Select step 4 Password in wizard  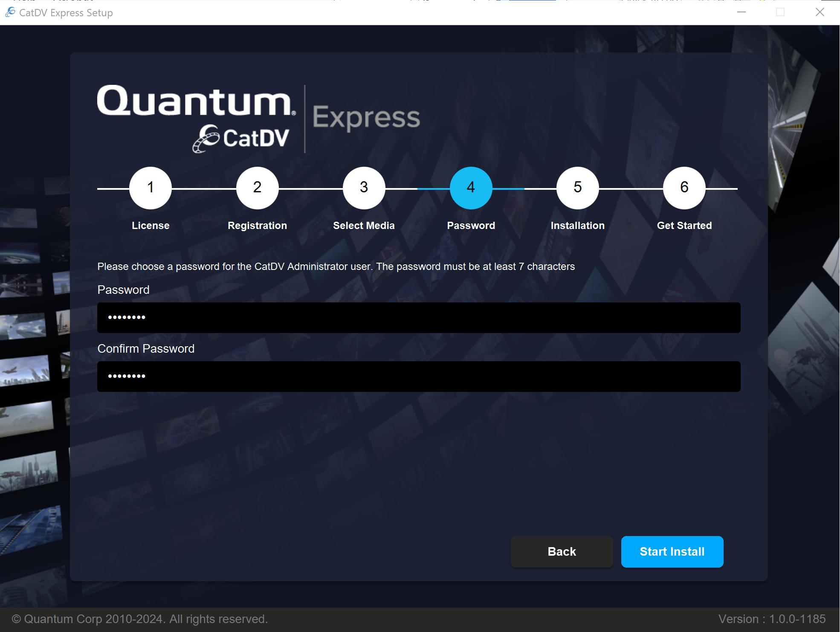coord(470,188)
